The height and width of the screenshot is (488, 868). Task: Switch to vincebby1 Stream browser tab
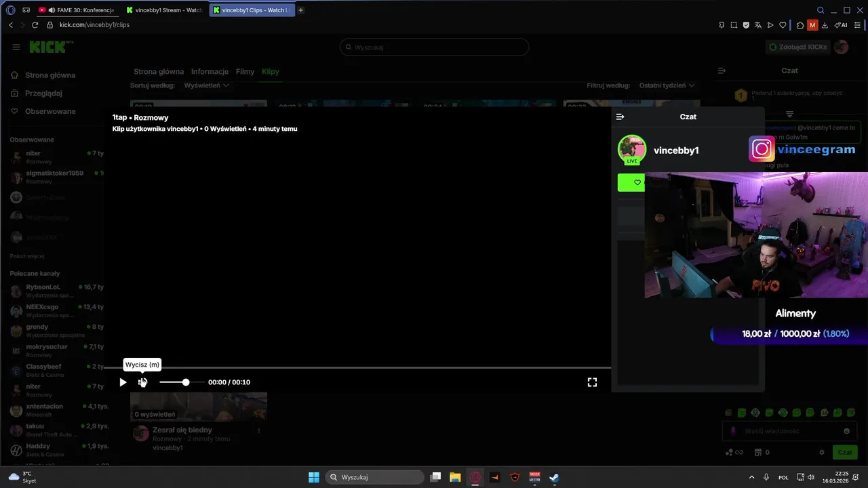coord(165,10)
